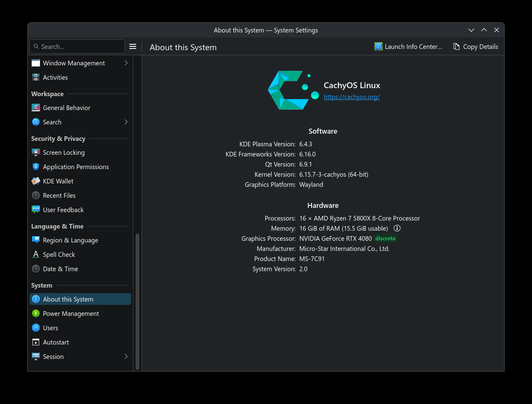Click the Recent Files clock icon
The width and height of the screenshot is (532, 404).
click(36, 195)
